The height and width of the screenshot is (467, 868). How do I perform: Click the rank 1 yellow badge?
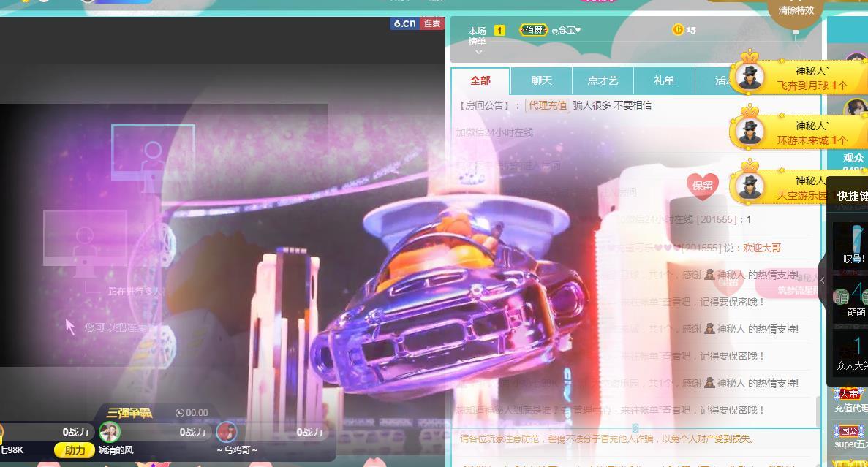click(499, 31)
